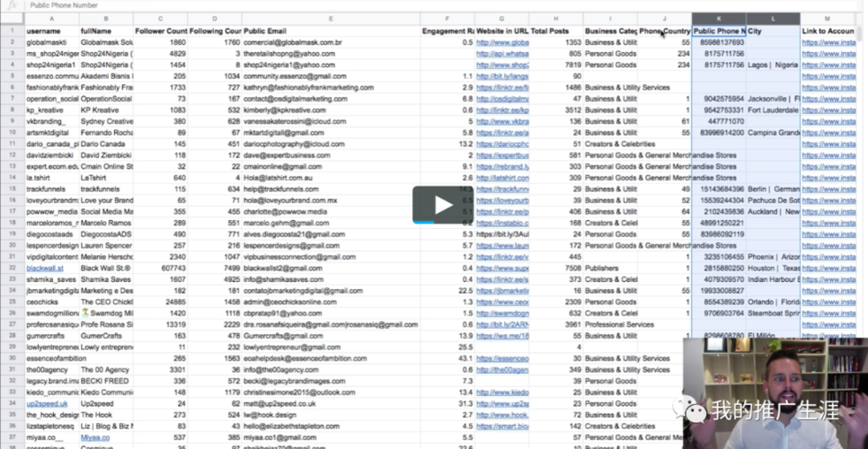Click follower count cell 607743
Viewport: 868px width, 449px height.
(161, 269)
